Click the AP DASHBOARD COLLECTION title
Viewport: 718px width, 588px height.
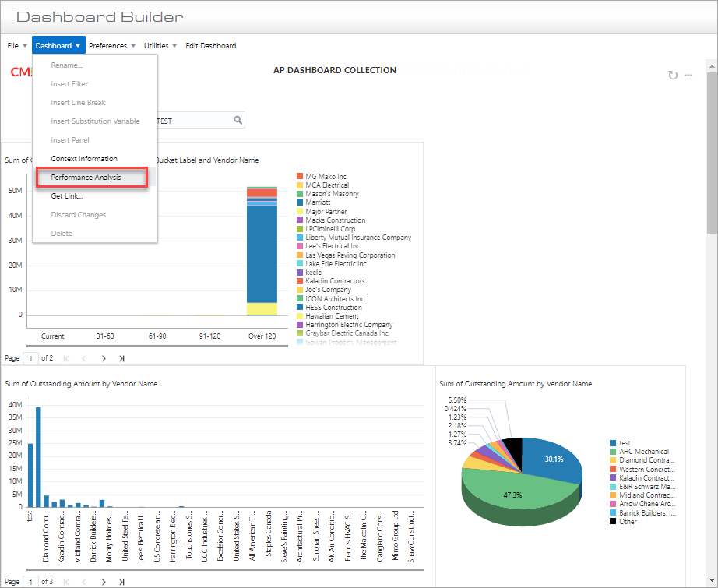pyautogui.click(x=335, y=70)
